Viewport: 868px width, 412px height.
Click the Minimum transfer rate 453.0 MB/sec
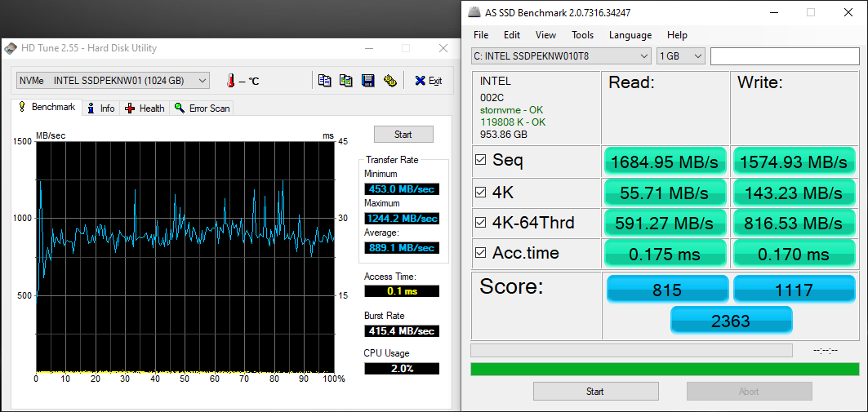click(x=402, y=189)
